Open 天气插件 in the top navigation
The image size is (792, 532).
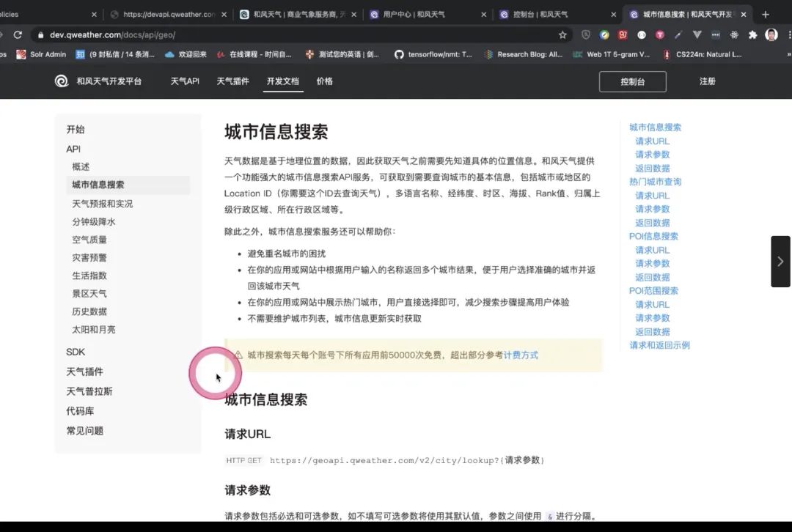(x=233, y=81)
